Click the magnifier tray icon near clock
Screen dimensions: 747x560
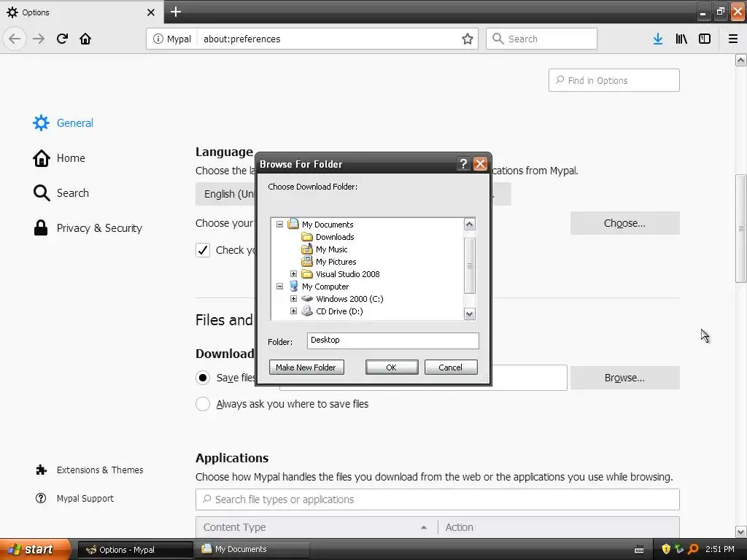click(x=693, y=549)
